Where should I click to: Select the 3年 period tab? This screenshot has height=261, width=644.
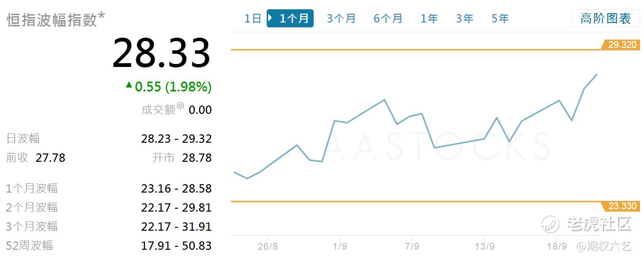tap(464, 19)
